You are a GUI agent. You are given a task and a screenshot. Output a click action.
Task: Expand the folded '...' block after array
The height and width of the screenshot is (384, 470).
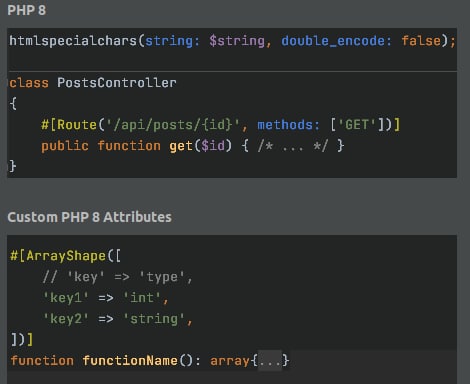point(270,361)
